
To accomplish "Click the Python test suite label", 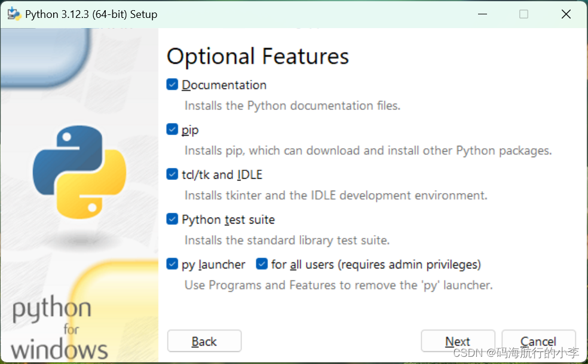I will click(228, 220).
